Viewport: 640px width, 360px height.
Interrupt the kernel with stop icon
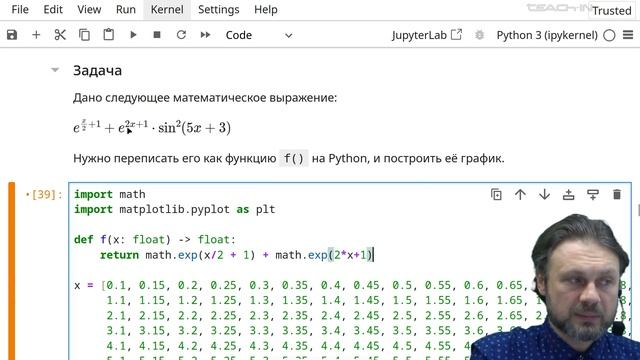[157, 35]
